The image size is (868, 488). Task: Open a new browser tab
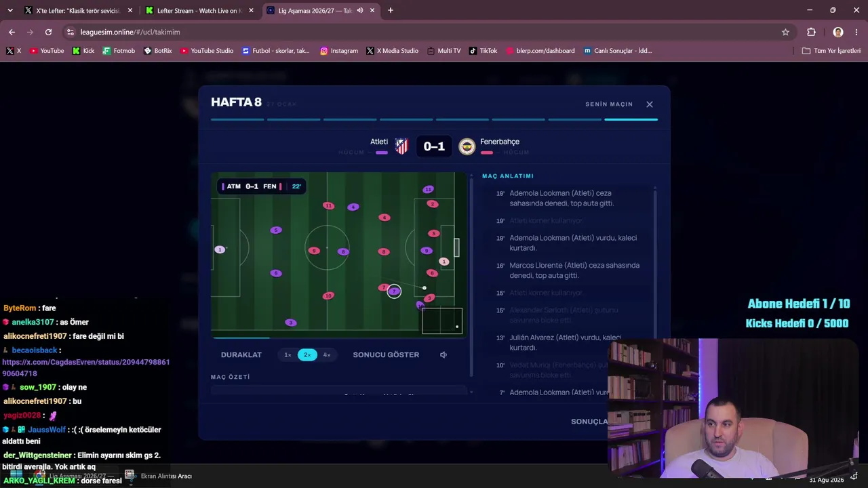pyautogui.click(x=391, y=11)
